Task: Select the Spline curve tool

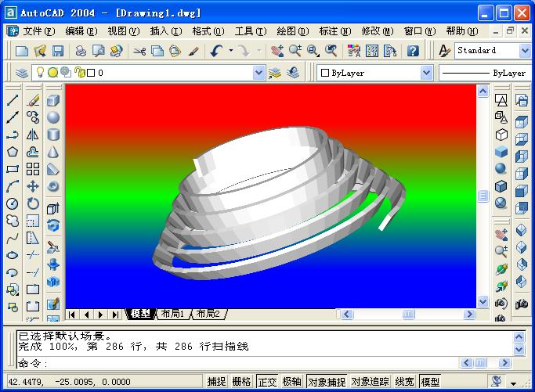Action: point(13,238)
